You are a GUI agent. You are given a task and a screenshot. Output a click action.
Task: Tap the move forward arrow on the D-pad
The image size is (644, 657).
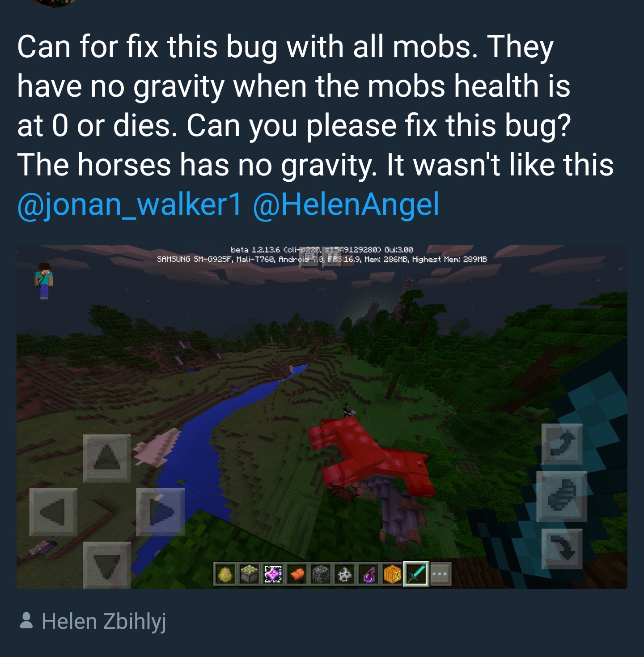click(x=107, y=458)
